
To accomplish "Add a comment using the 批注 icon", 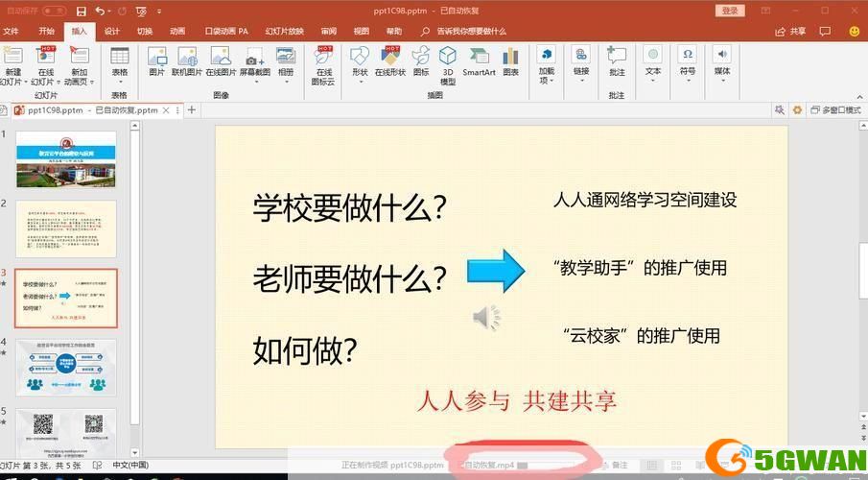I will [x=616, y=55].
